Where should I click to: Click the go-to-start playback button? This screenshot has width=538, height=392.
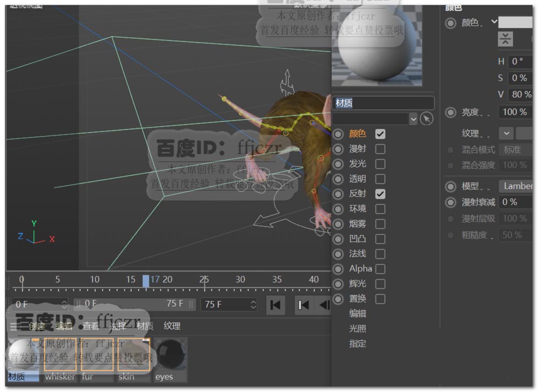coord(275,305)
